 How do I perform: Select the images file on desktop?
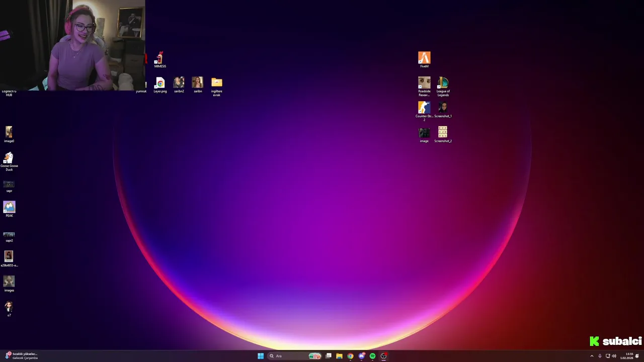point(9,284)
